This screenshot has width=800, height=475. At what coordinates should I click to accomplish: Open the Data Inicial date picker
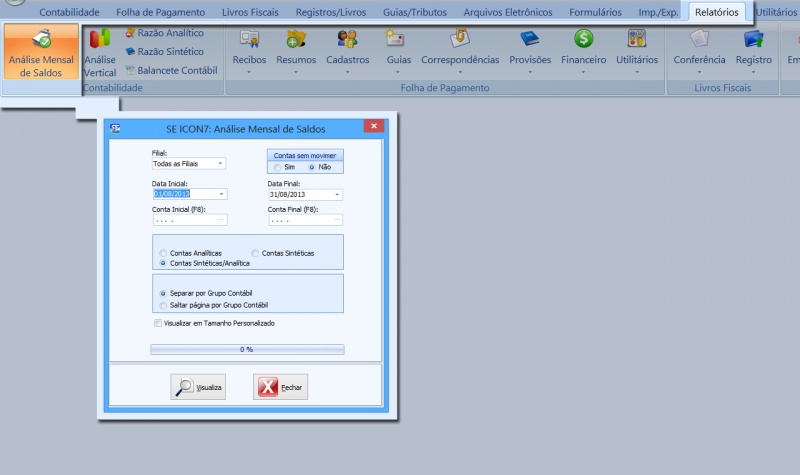[x=220, y=194]
